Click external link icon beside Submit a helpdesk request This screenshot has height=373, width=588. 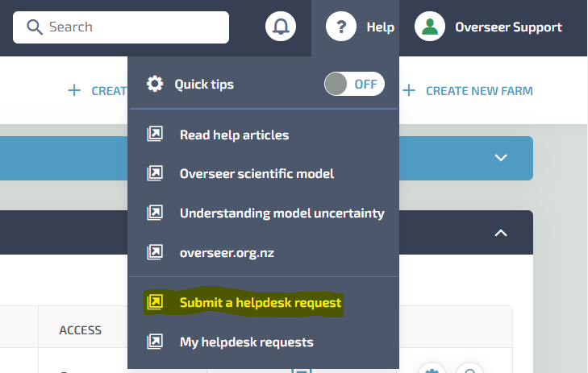[155, 301]
